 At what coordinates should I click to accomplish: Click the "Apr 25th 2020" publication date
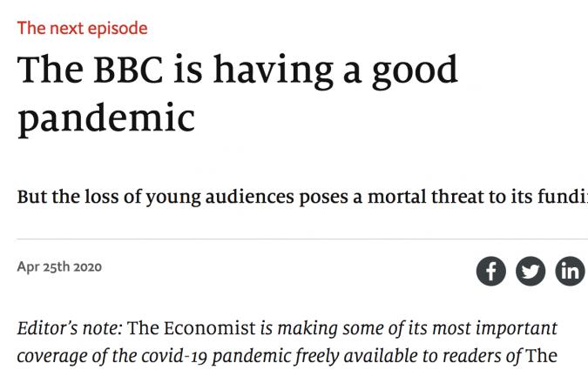59,266
